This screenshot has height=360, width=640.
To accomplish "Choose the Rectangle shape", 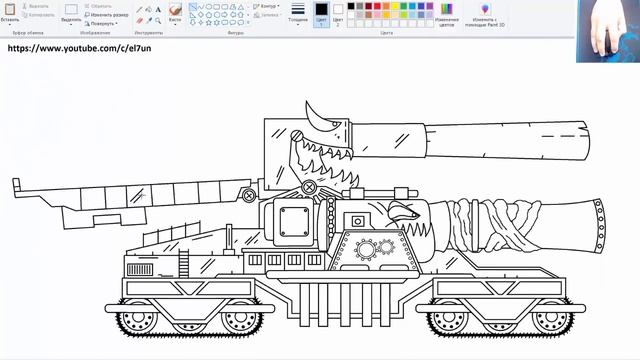I will tap(216, 7).
